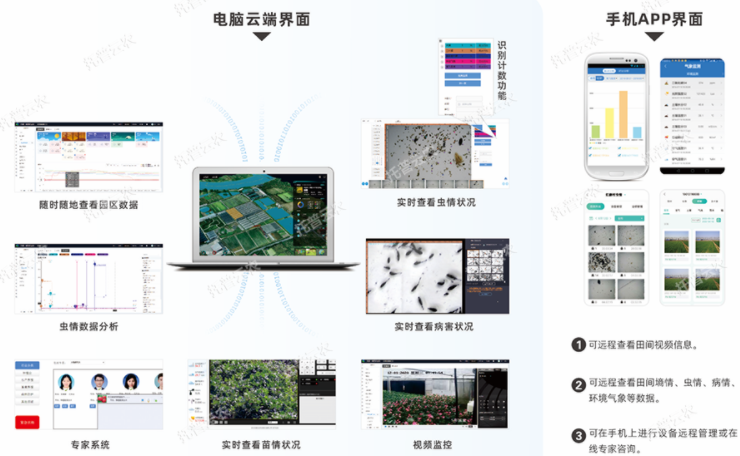Click the red button in the expert system sidebar
740x456 pixels.
pos(27,422)
